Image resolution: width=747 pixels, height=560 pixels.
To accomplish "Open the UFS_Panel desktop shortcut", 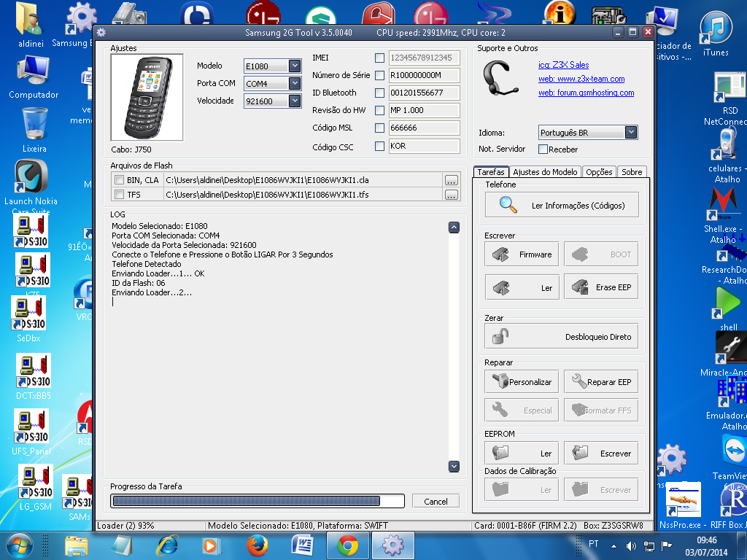I will 31,432.
